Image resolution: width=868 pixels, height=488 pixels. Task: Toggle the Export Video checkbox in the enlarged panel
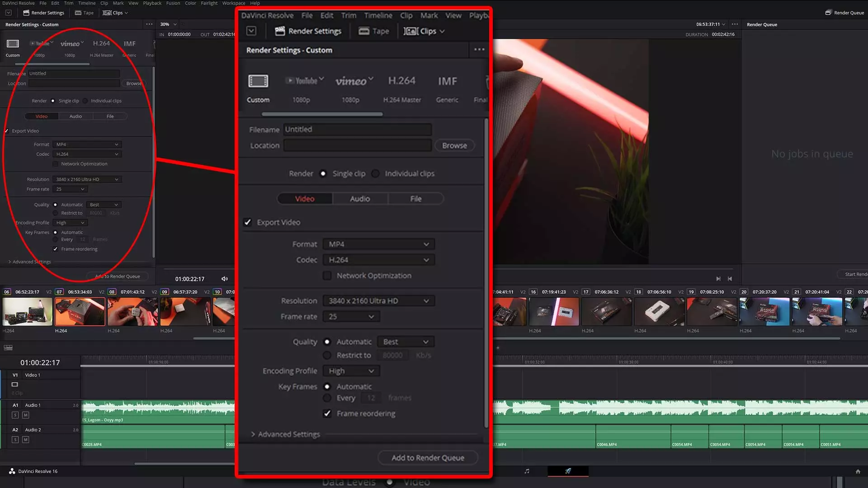pos(247,222)
